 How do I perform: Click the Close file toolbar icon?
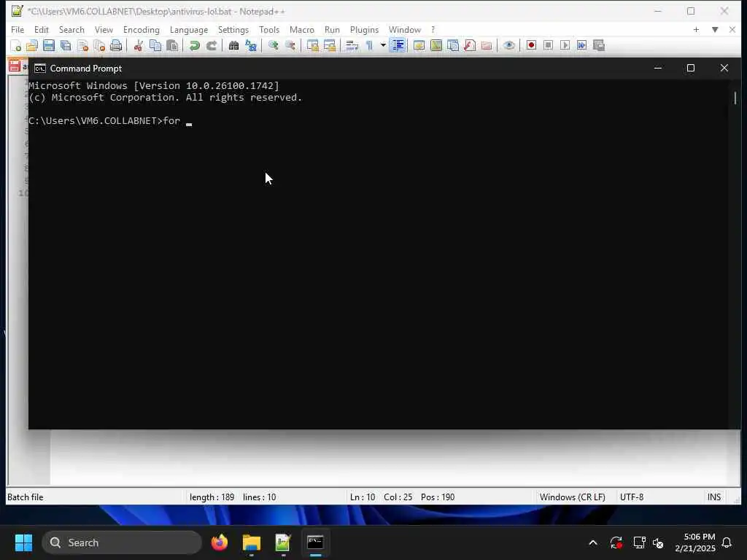pos(83,46)
